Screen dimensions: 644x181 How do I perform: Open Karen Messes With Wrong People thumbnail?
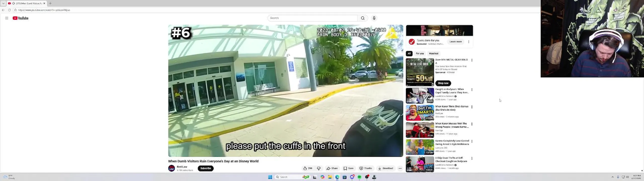pos(420,130)
